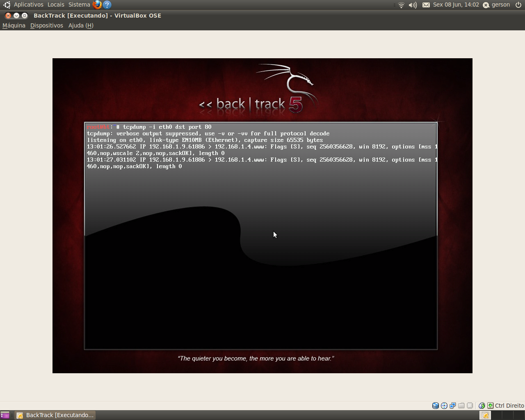Click the keyboard capture green arrow icon
Viewport: 525px width, 420px height.
click(x=490, y=406)
